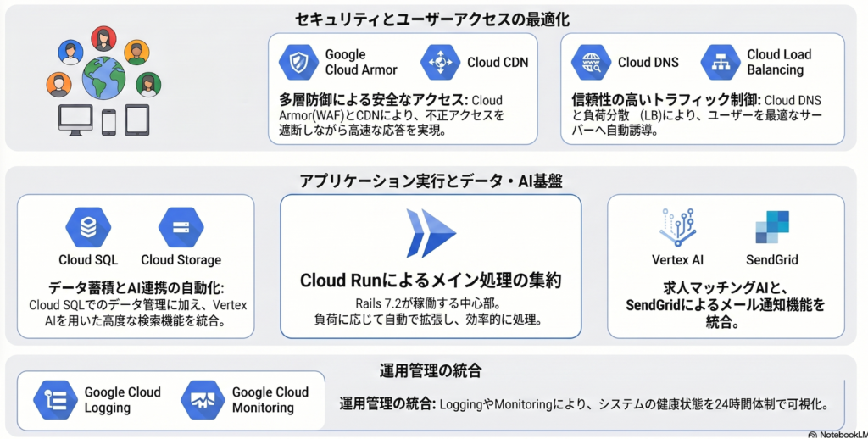Click the Cloud Run double-arrow logo

(430, 233)
